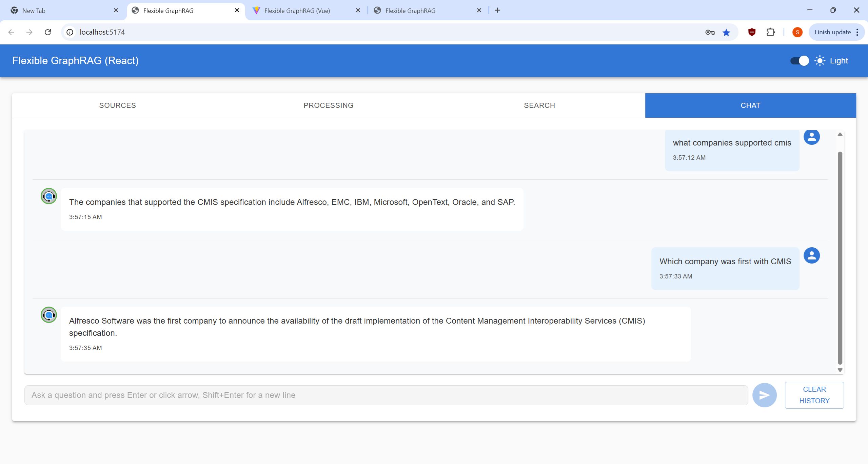Click the chatbot avatar beside the Alfresco answer
Viewport: 868px width, 464px height.
pyautogui.click(x=48, y=315)
